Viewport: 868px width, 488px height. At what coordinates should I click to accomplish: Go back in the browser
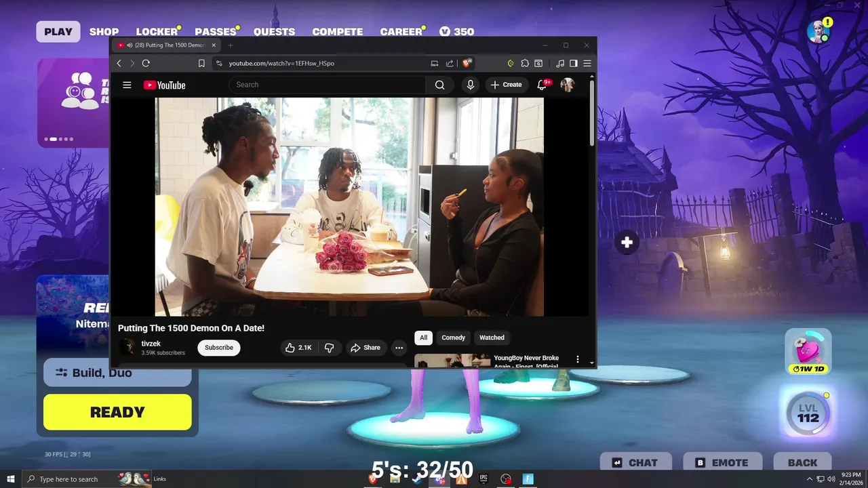119,63
